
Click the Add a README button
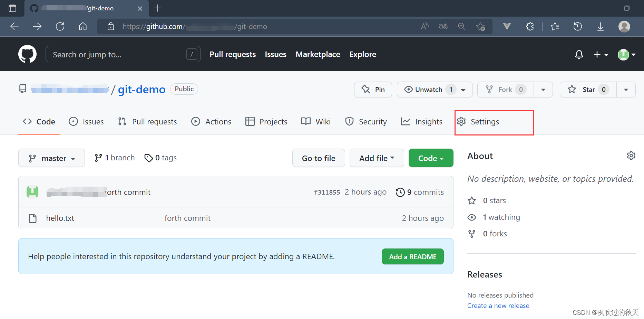tap(413, 256)
